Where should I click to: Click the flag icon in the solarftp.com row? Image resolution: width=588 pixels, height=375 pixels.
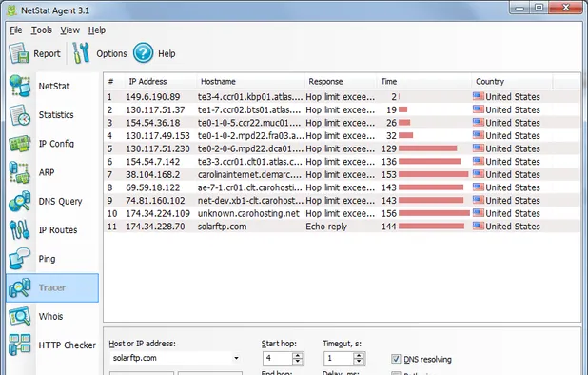tap(479, 226)
